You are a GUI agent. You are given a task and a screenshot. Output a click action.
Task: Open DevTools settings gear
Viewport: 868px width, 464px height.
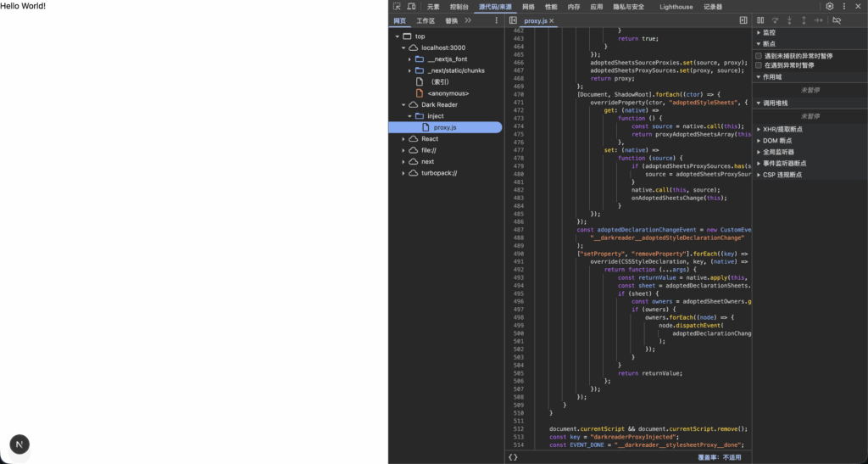click(830, 7)
